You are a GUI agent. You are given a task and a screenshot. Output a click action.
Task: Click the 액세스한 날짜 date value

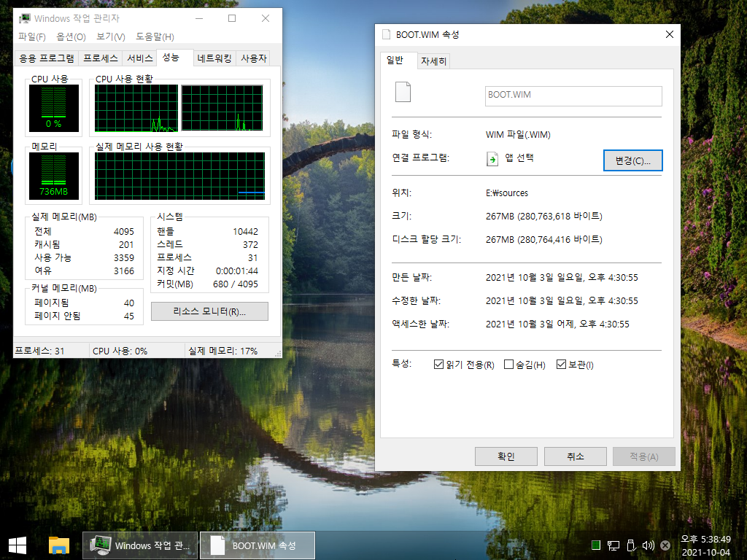click(x=557, y=324)
